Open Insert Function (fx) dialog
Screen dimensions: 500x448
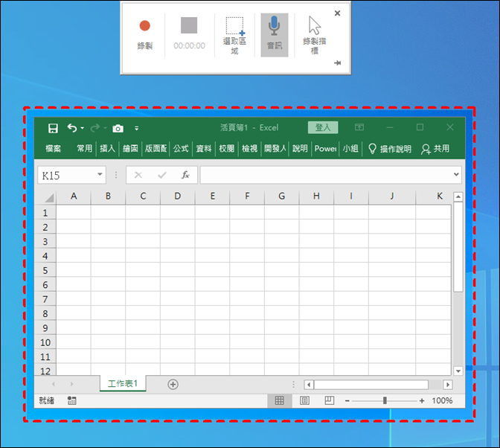point(185,175)
